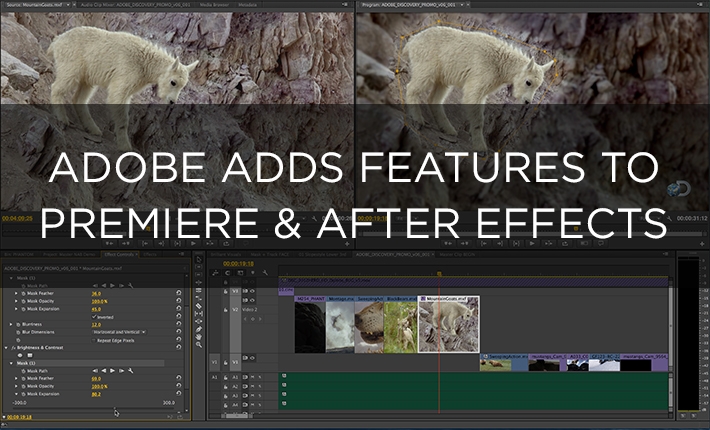Open tracking options wrench in lower Mask Path
710x430 pixels.
click(x=131, y=371)
